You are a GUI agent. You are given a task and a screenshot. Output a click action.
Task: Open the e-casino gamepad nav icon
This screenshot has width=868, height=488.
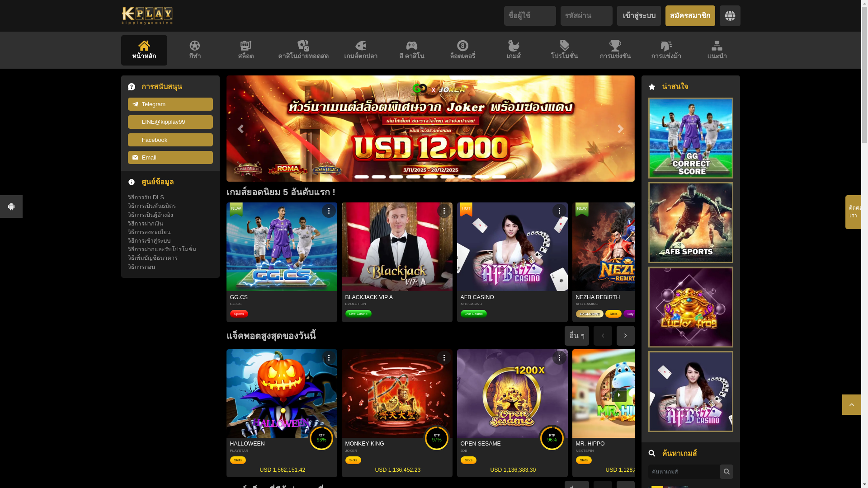pos(411,46)
